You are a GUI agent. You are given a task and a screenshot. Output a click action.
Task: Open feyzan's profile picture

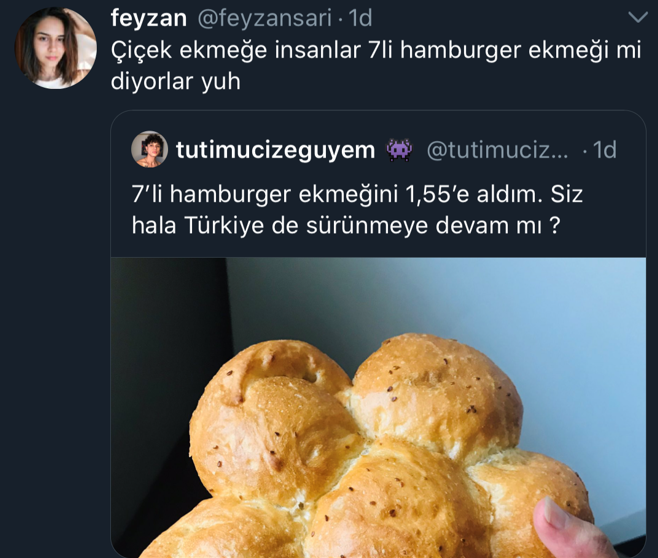[55, 48]
